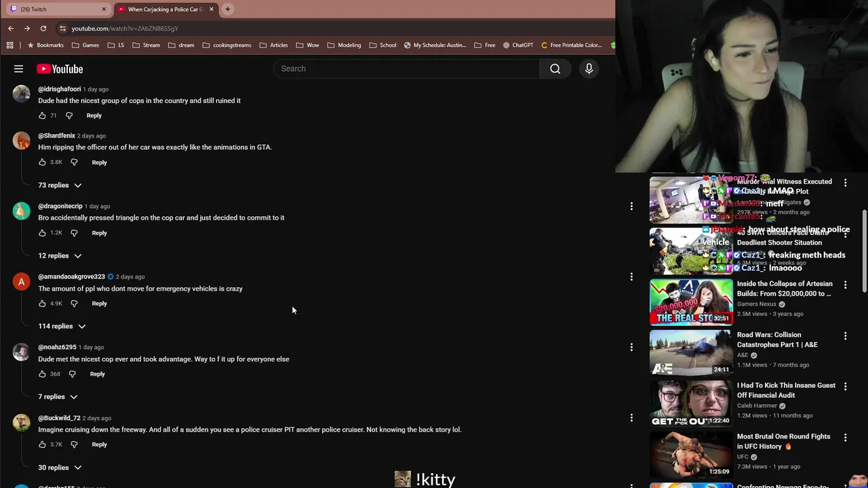
Task: Expand the 7 replies thread
Action: click(58, 396)
